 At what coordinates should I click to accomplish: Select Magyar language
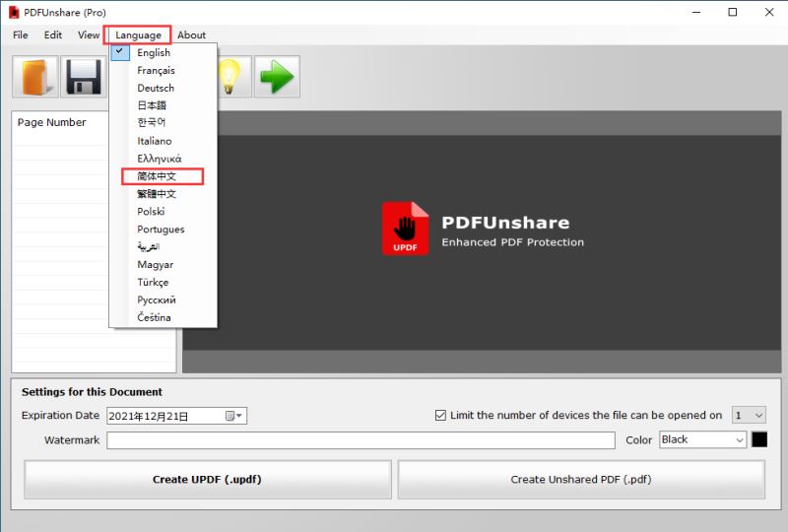coord(164,264)
